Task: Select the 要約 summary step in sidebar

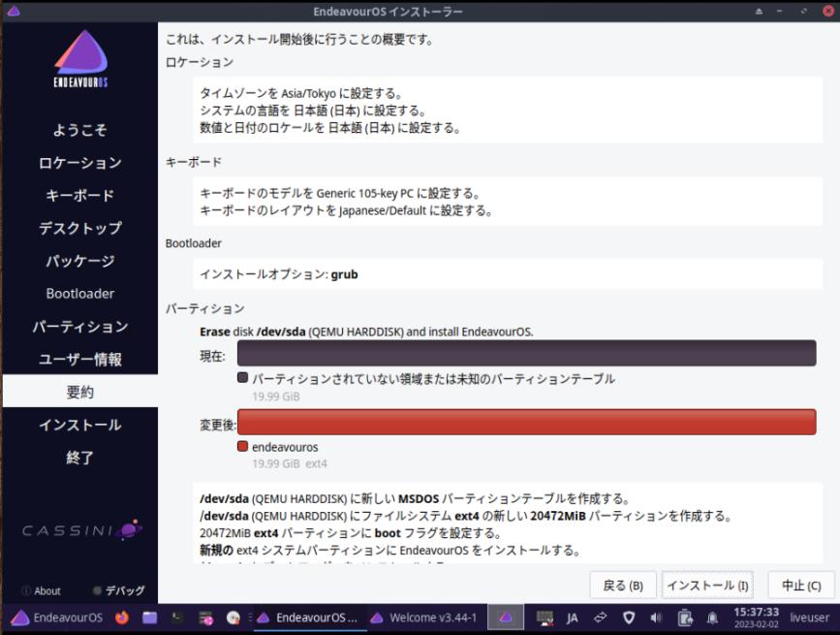Action: point(79,392)
